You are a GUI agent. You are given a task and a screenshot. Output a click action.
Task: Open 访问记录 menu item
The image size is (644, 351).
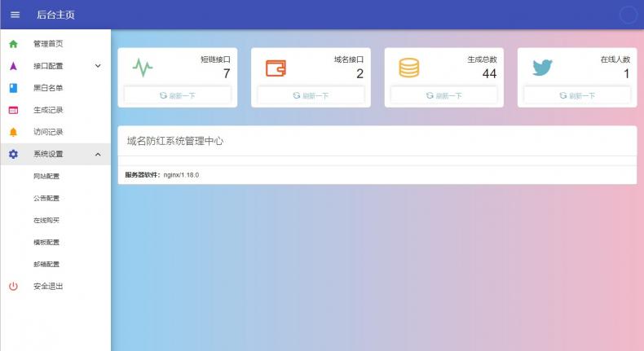click(x=55, y=132)
